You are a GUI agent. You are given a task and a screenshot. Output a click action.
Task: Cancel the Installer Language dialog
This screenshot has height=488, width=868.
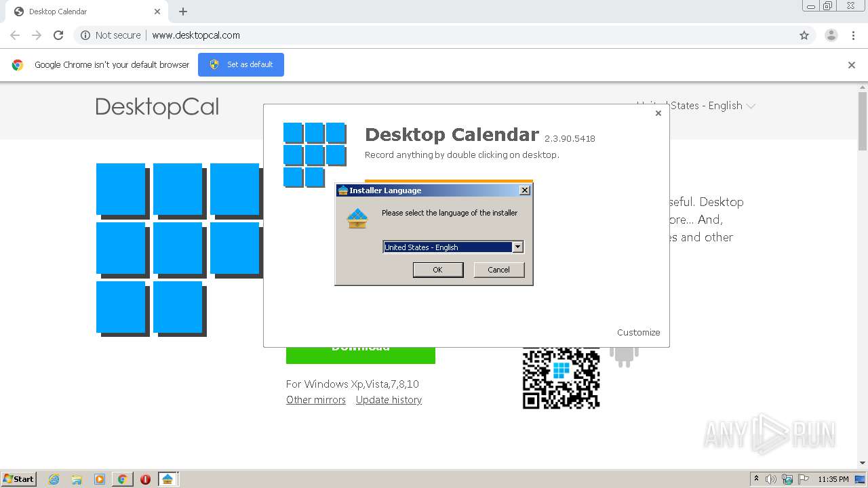pos(498,270)
